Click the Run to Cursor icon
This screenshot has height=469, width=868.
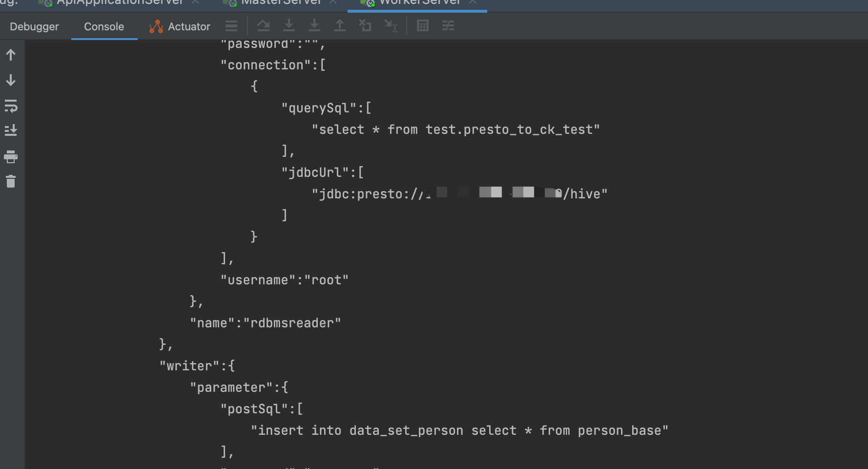pos(391,25)
